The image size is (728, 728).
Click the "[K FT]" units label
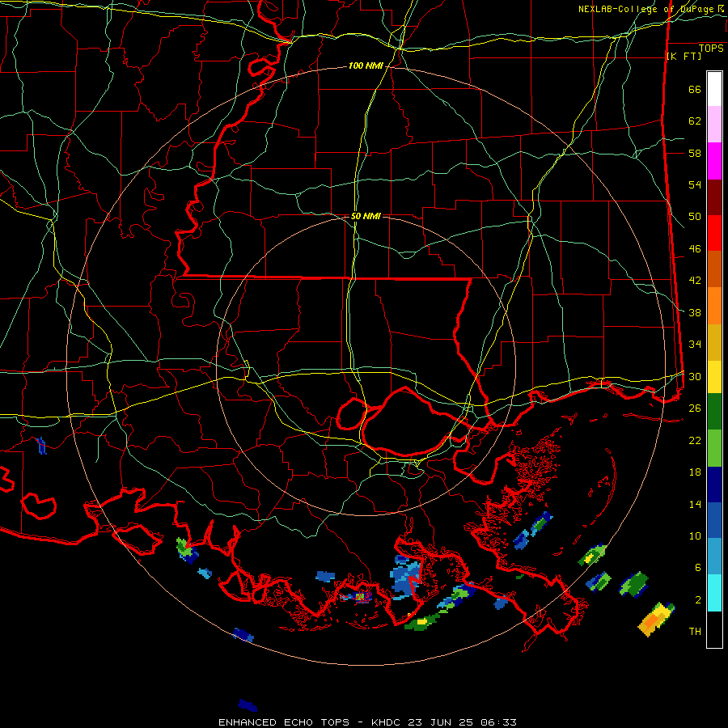684,57
